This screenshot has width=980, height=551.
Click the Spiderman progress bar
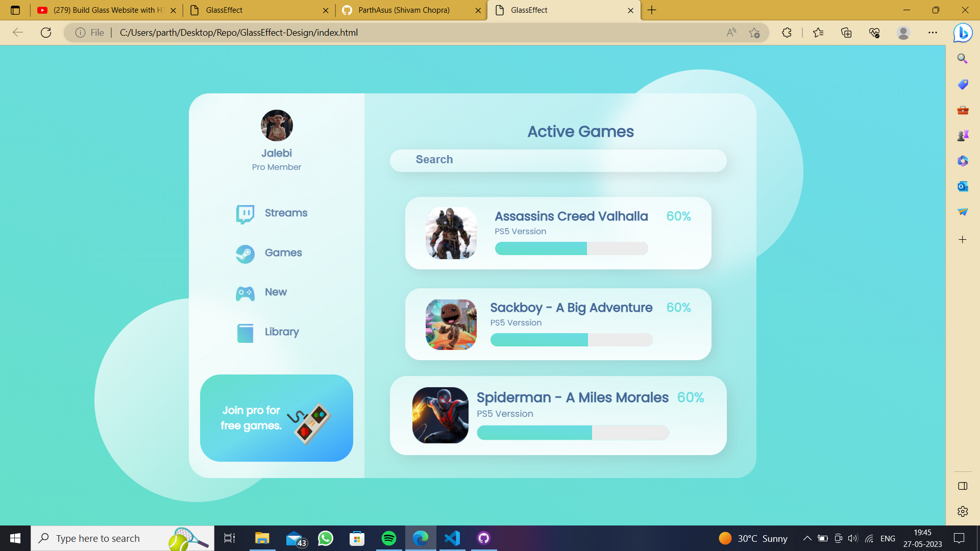[x=572, y=433]
